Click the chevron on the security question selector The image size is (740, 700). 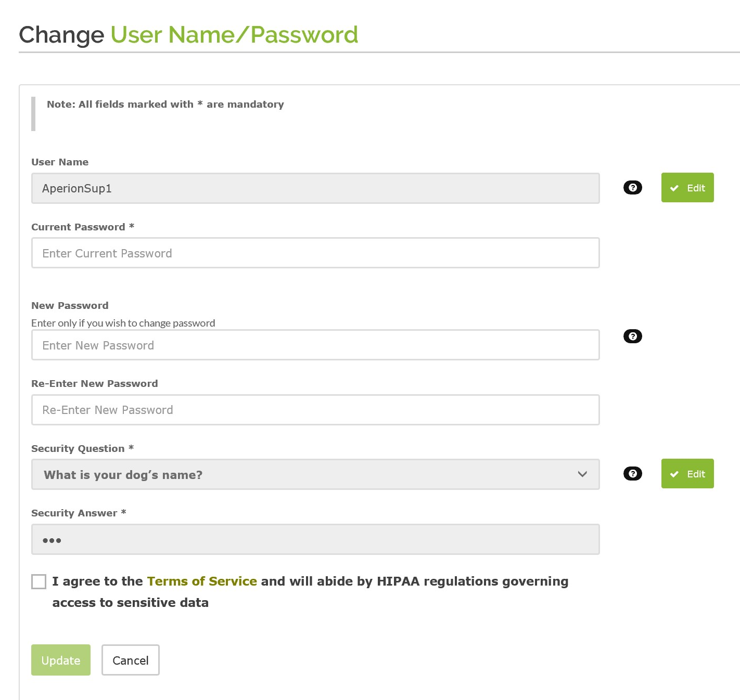582,474
